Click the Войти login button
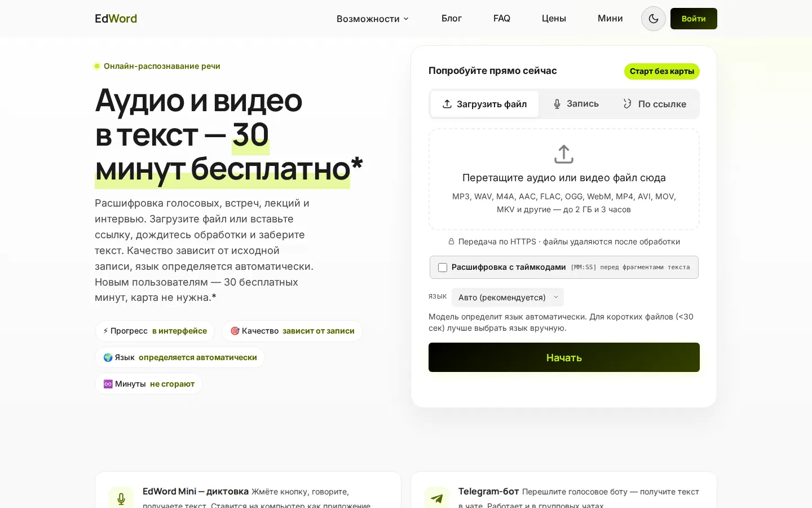This screenshot has height=508, width=812. point(694,19)
